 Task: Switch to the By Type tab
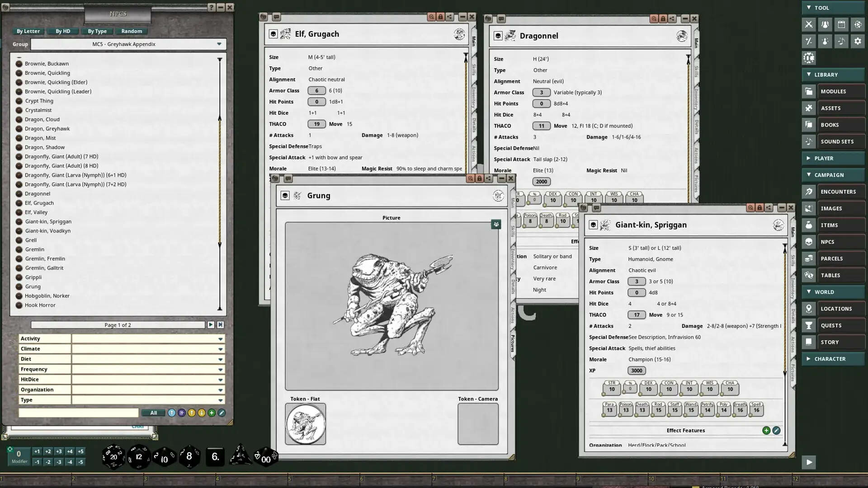point(97,31)
